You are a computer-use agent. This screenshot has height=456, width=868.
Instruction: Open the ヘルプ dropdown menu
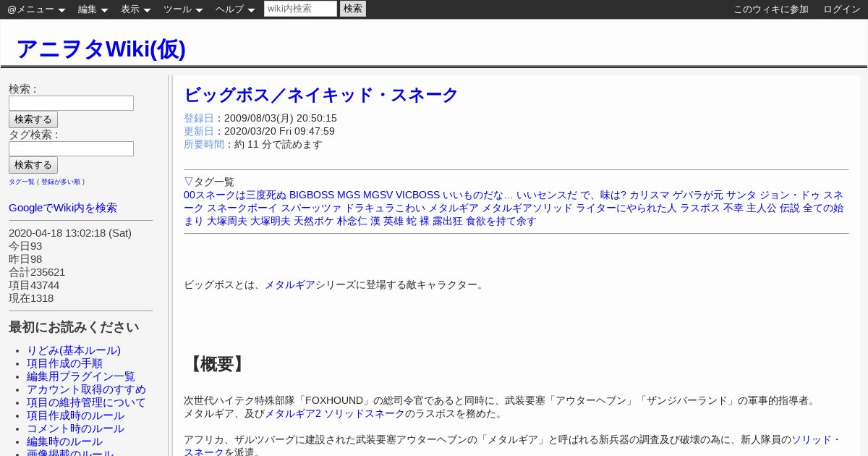[235, 9]
